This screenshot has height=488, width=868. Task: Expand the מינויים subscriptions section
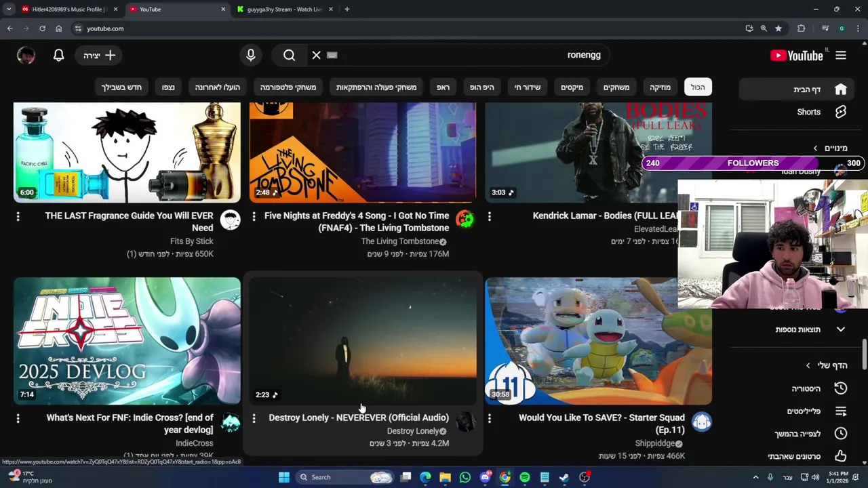pyautogui.click(x=830, y=148)
